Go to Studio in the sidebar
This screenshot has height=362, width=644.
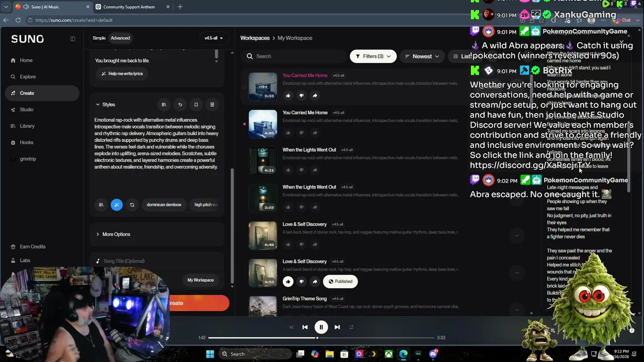pyautogui.click(x=26, y=110)
